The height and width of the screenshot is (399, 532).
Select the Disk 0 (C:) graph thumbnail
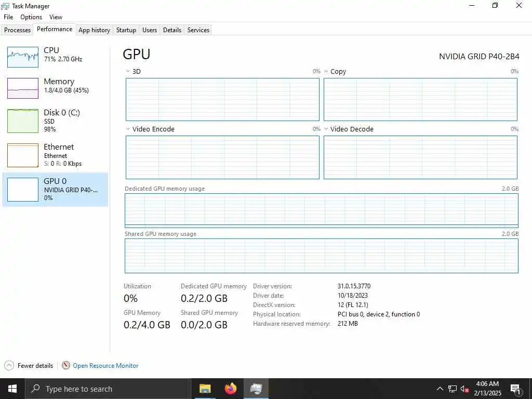[23, 121]
